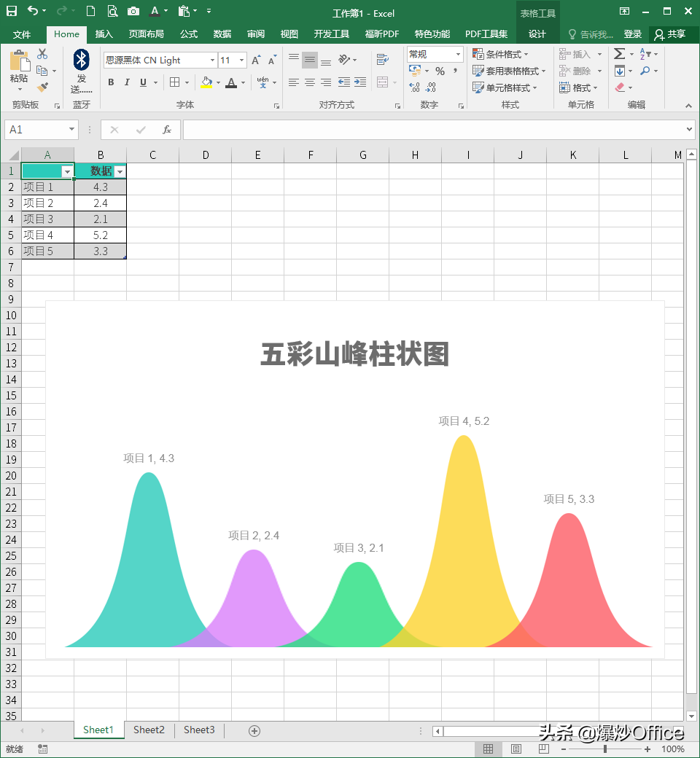Click the 粘贴 paste button

tap(20, 70)
